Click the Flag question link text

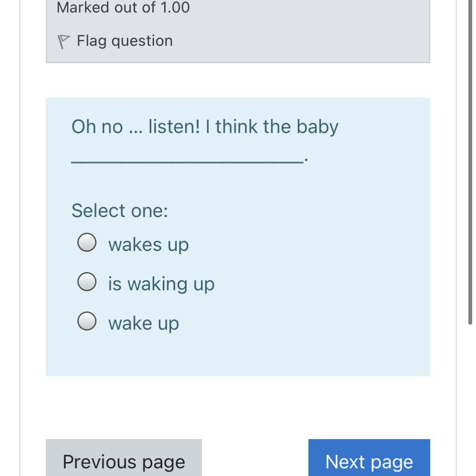(x=125, y=41)
